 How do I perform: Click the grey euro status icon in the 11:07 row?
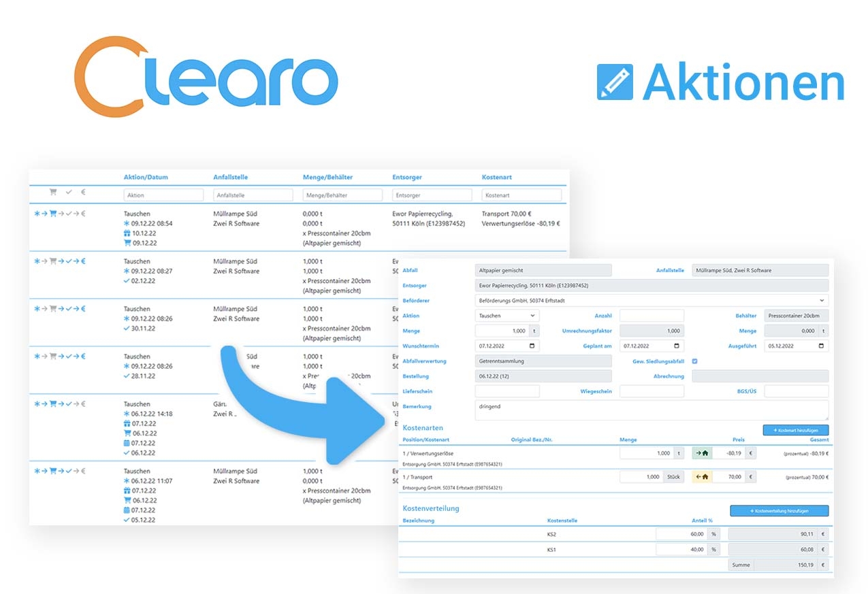tap(83, 471)
